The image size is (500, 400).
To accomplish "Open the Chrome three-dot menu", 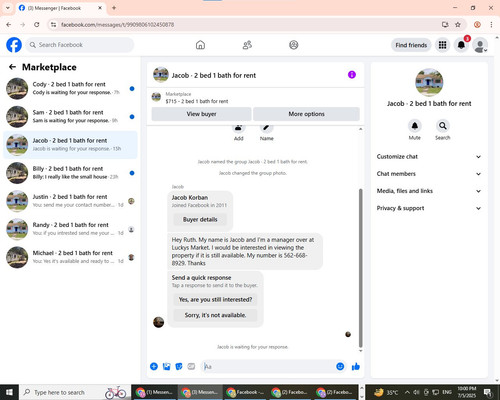I will (491, 25).
